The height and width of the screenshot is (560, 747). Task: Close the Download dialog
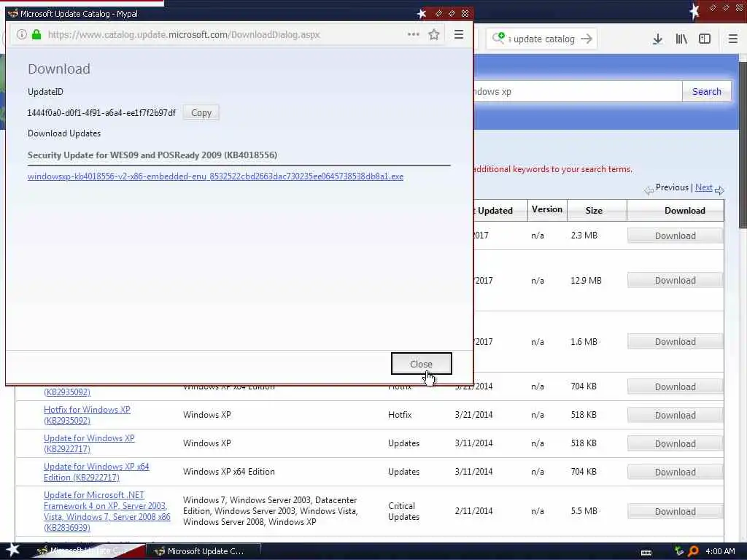coord(421,364)
